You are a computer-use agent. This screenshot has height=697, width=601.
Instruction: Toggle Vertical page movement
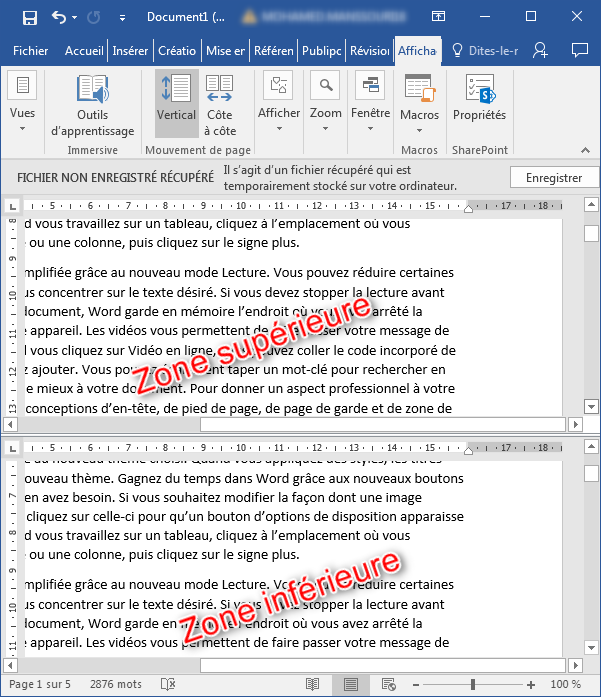point(176,103)
